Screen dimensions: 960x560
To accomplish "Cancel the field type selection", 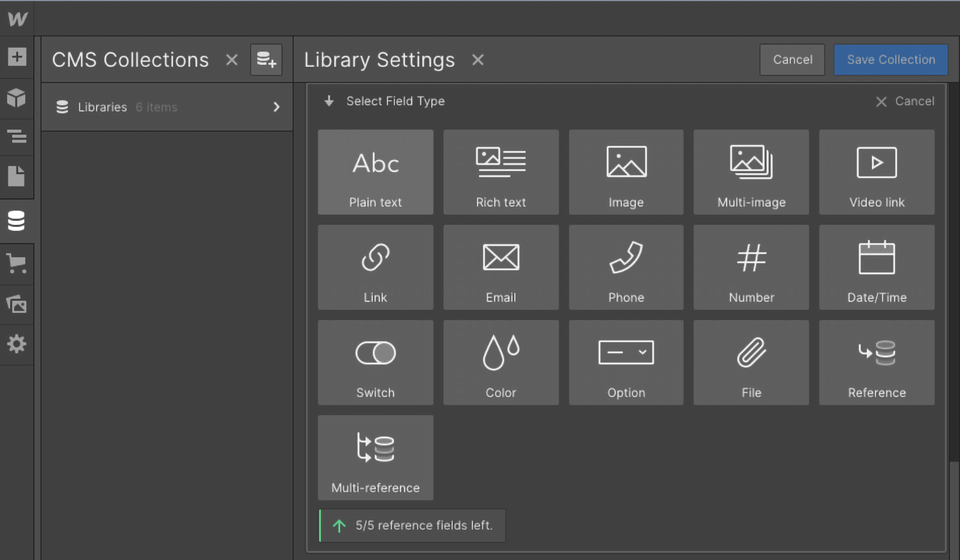I will pyautogui.click(x=905, y=101).
